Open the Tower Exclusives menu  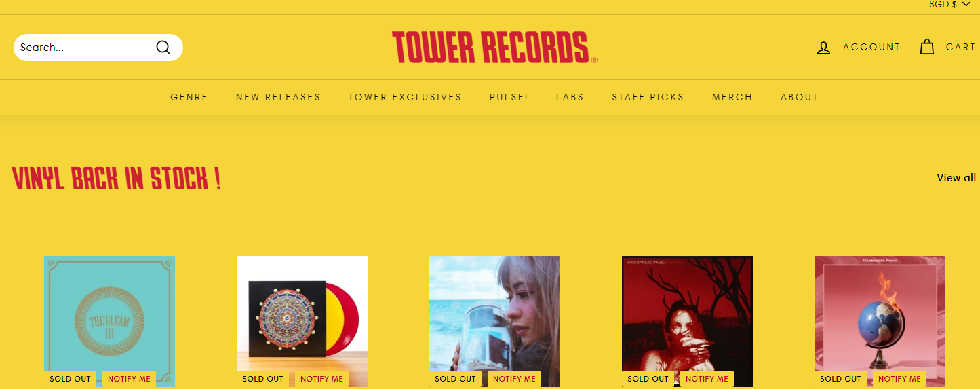point(405,97)
